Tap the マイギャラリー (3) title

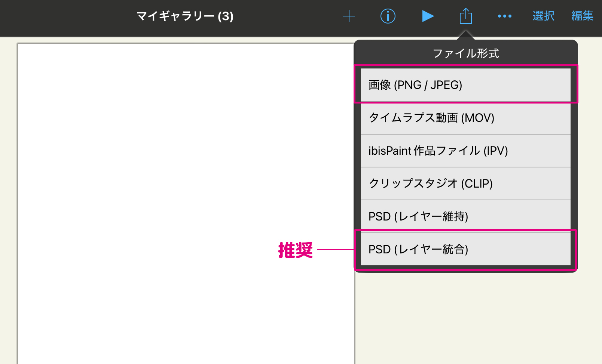tap(185, 16)
